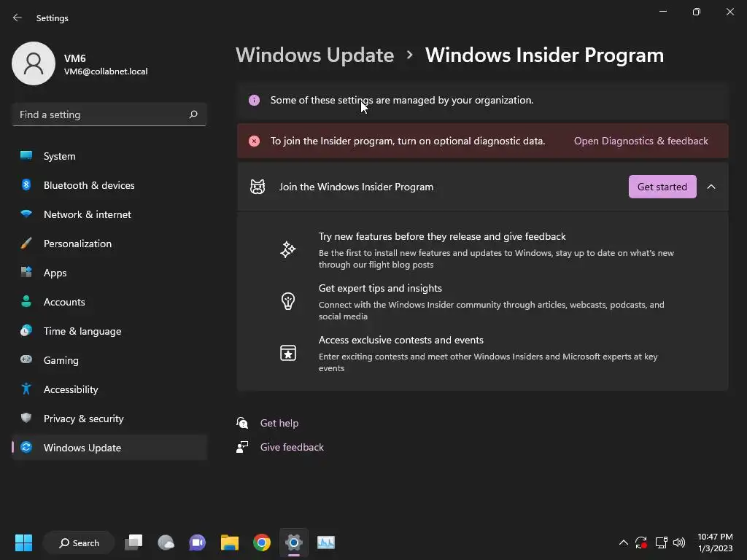Image resolution: width=747 pixels, height=560 pixels.
Task: Click the lightbulb expert tips icon
Action: [288, 301]
